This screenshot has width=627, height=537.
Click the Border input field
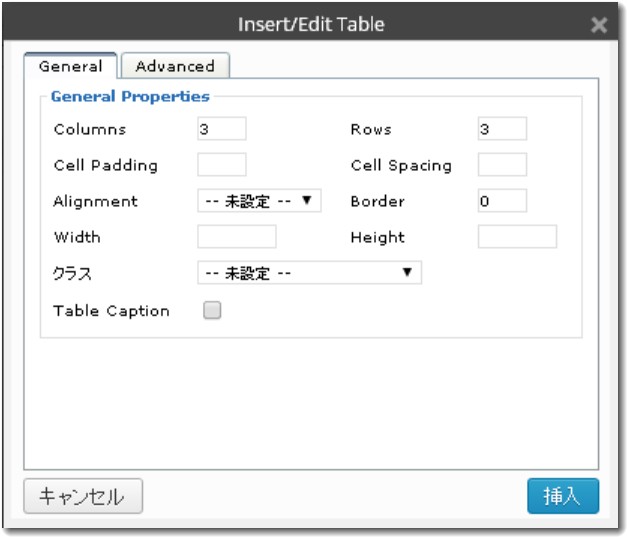tap(502, 201)
